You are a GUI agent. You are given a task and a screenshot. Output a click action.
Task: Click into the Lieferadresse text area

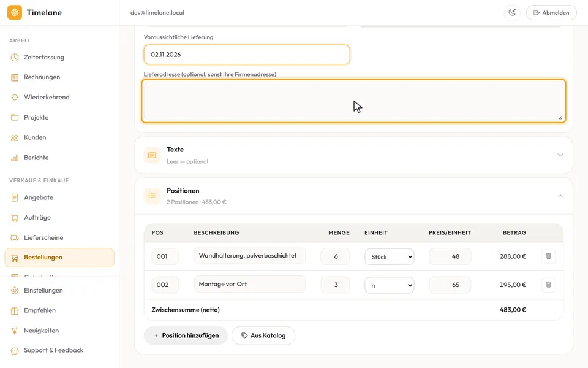[x=353, y=101]
